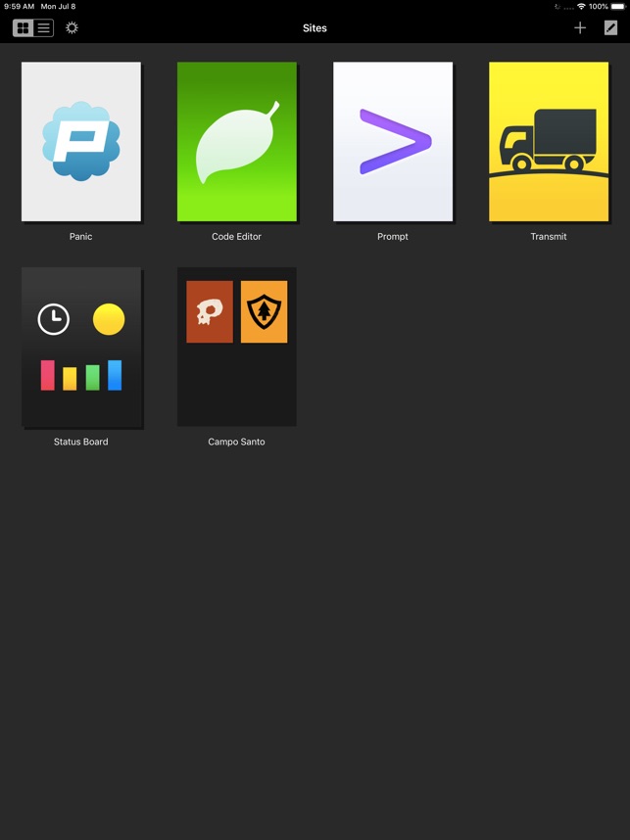Switch to list view mode

[x=43, y=27]
